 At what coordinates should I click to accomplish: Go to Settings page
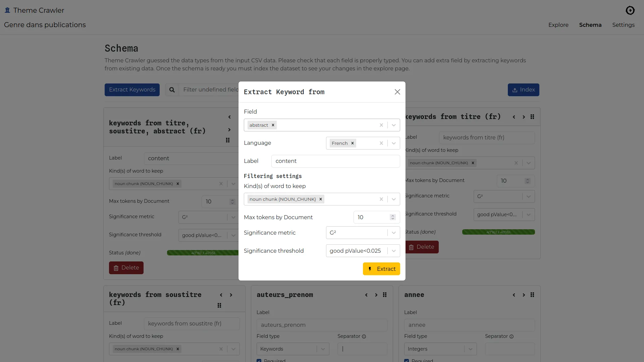(x=623, y=25)
